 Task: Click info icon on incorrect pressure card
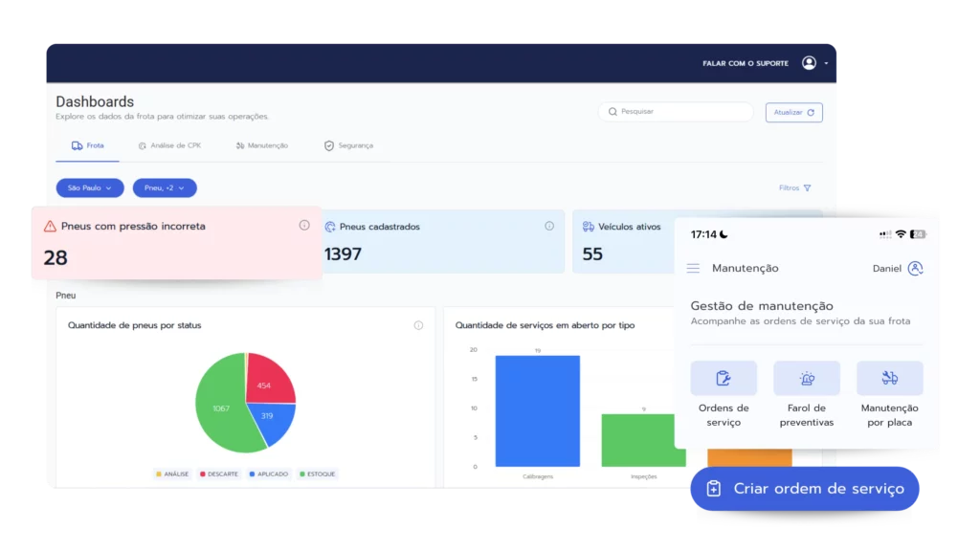pos(304,226)
